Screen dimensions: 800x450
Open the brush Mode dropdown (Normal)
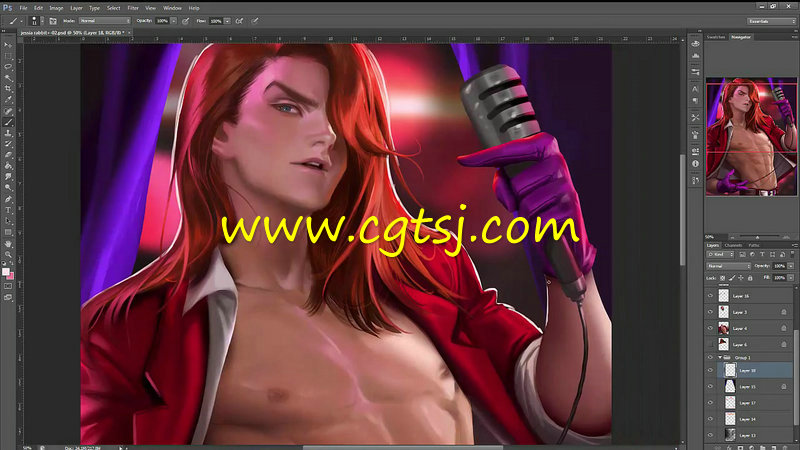105,21
